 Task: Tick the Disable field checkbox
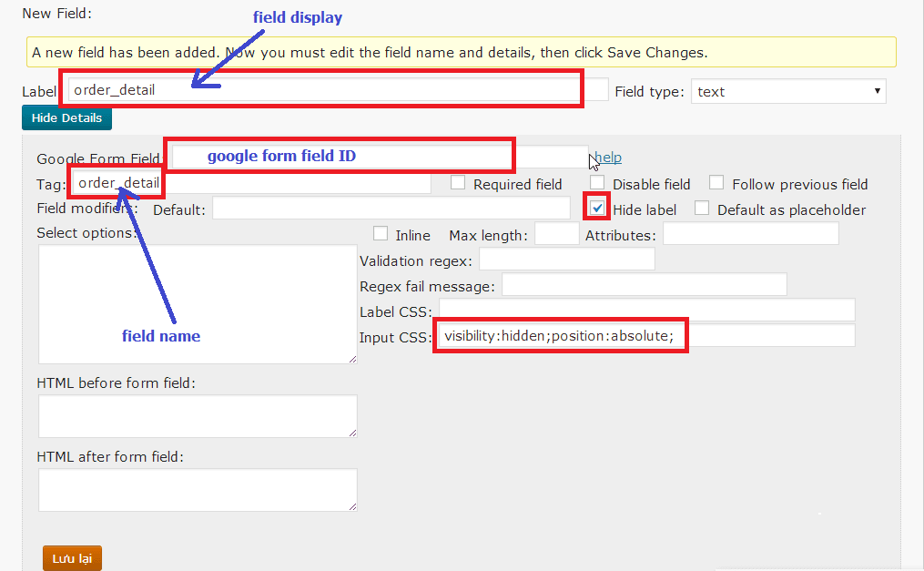pyautogui.click(x=597, y=183)
